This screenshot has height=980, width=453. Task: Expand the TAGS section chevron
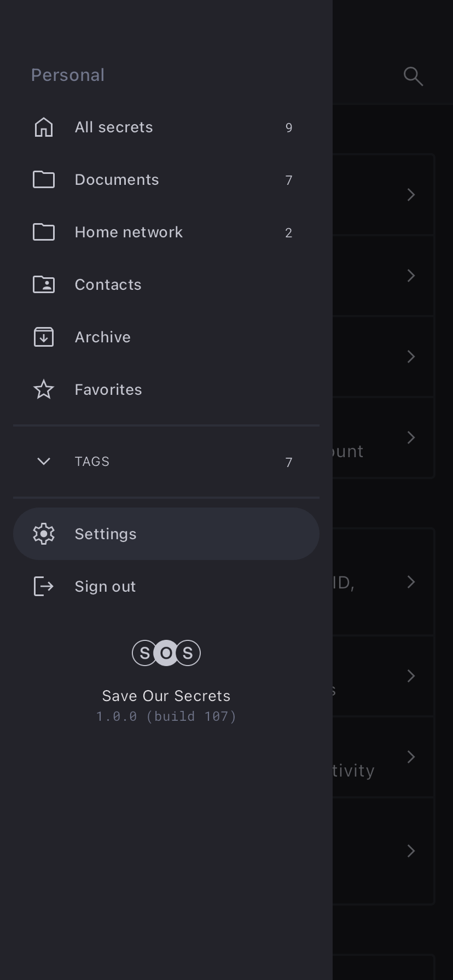pos(44,462)
